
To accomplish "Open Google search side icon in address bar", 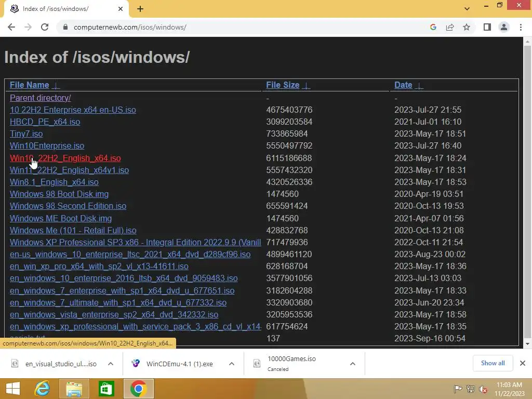I will click(x=433, y=27).
